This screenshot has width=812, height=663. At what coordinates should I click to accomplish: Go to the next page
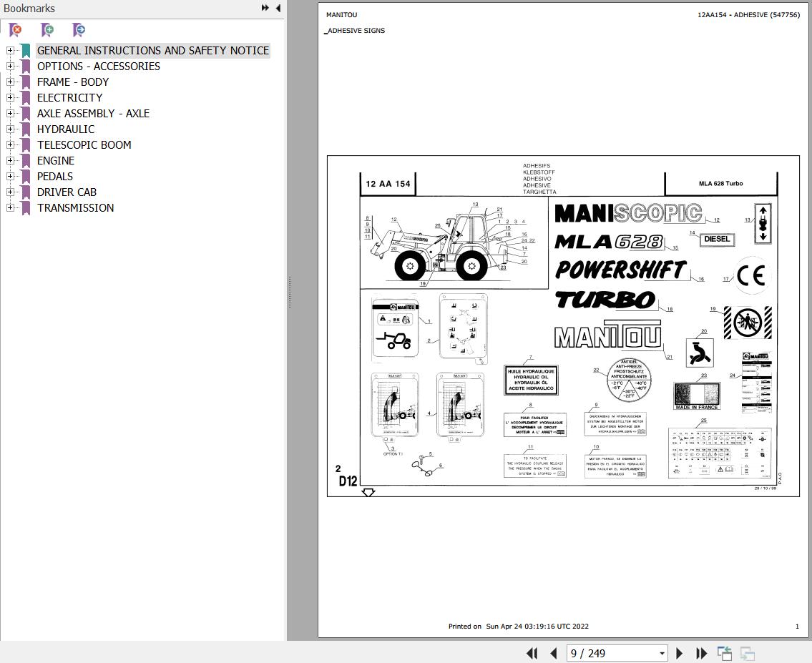680,653
